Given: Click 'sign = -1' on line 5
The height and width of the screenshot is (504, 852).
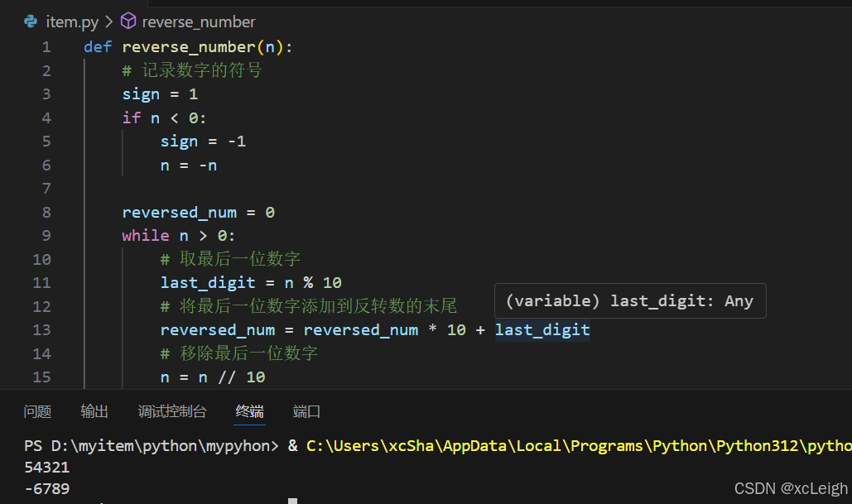Looking at the screenshot, I should coord(203,142).
